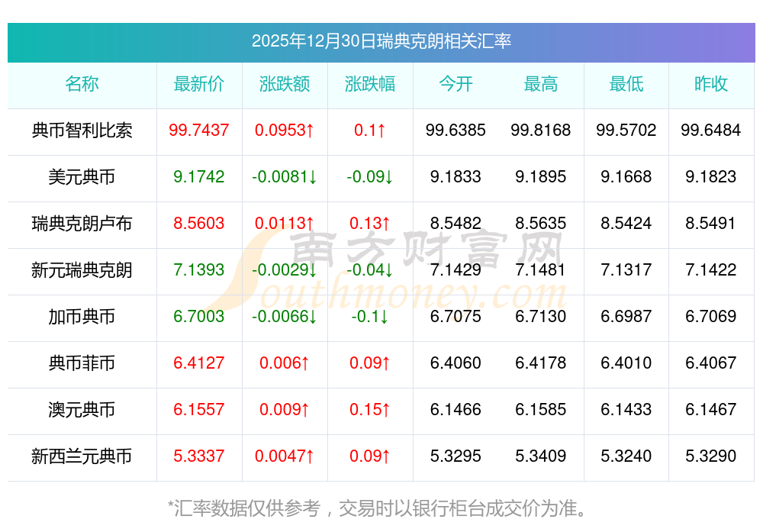Open the 新西兰元典币 currency pair
This screenshot has width=763, height=532.
point(82,456)
